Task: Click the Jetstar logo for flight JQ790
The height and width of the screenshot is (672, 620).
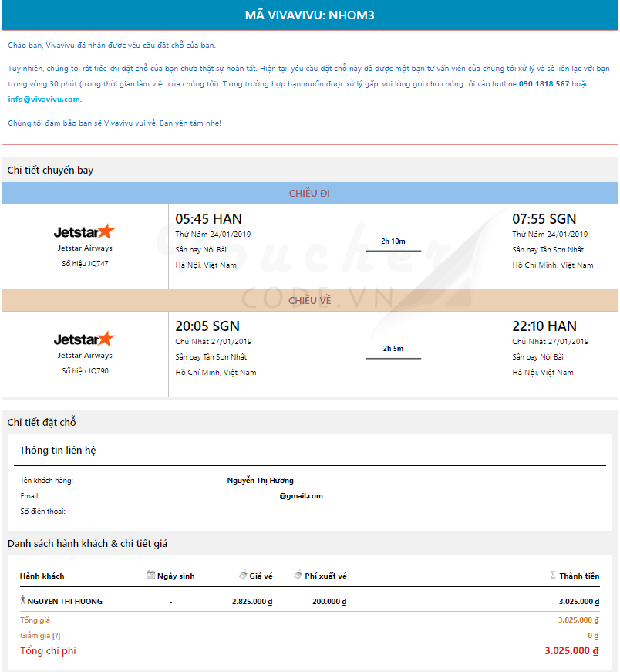Action: point(84,339)
